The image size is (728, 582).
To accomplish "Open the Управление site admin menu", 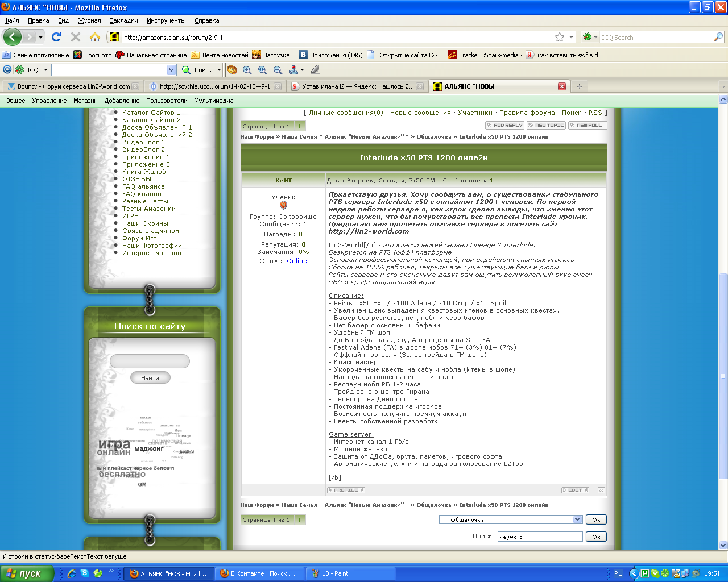I will pos(49,101).
